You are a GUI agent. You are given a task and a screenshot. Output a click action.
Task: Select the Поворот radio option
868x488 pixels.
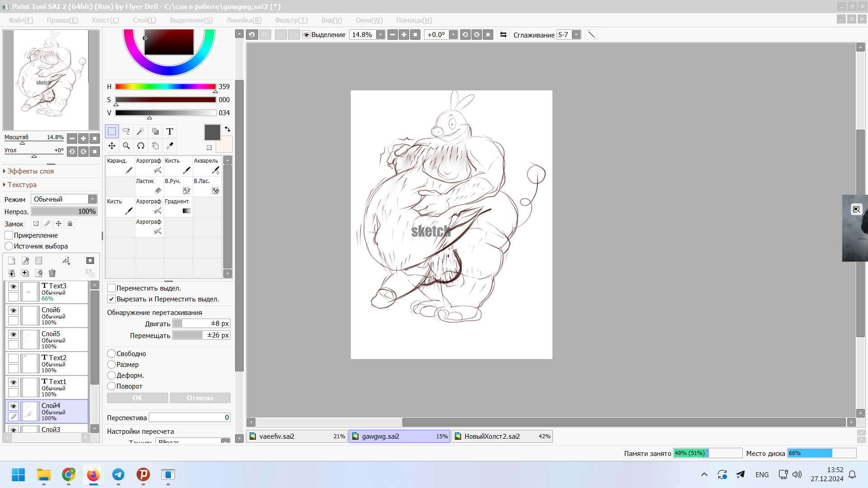(x=112, y=386)
